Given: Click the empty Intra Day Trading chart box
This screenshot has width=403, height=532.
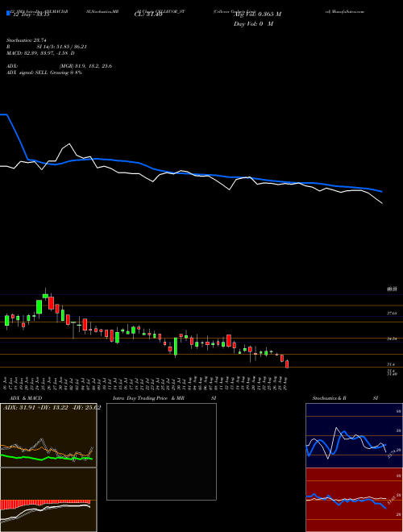Looking at the screenshot, I should click(161, 451).
